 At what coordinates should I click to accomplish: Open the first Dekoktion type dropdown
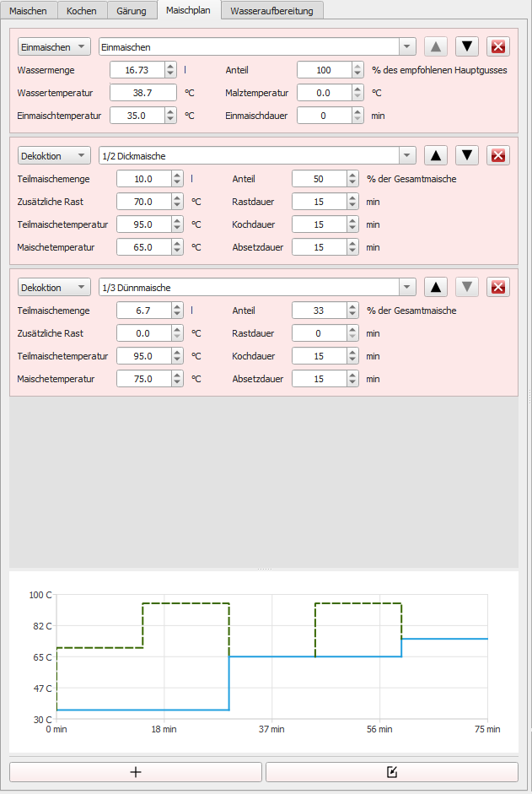coord(54,155)
